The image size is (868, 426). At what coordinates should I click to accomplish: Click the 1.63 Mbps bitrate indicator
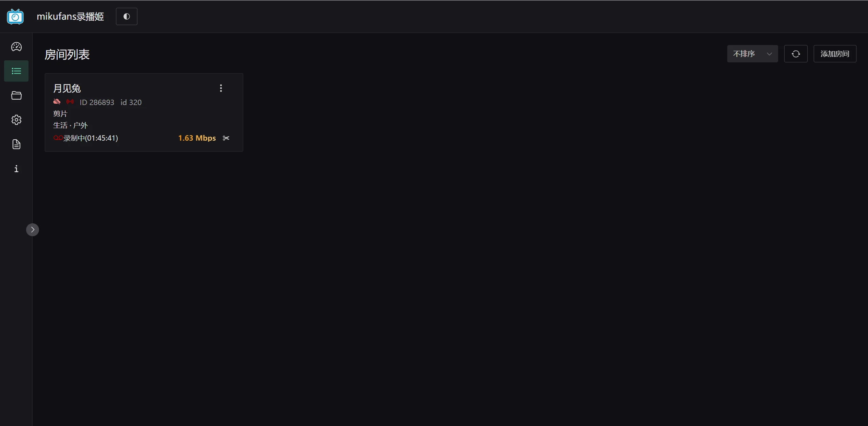[x=197, y=138]
